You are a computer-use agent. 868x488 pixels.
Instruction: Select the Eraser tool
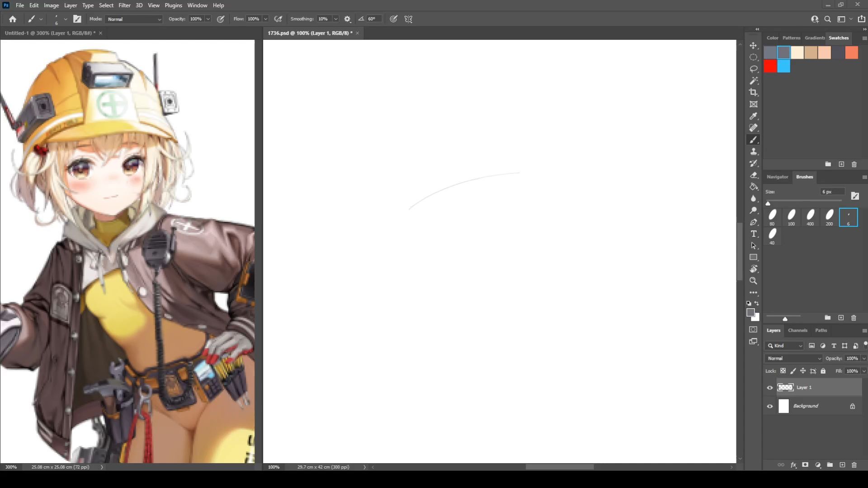[753, 175]
